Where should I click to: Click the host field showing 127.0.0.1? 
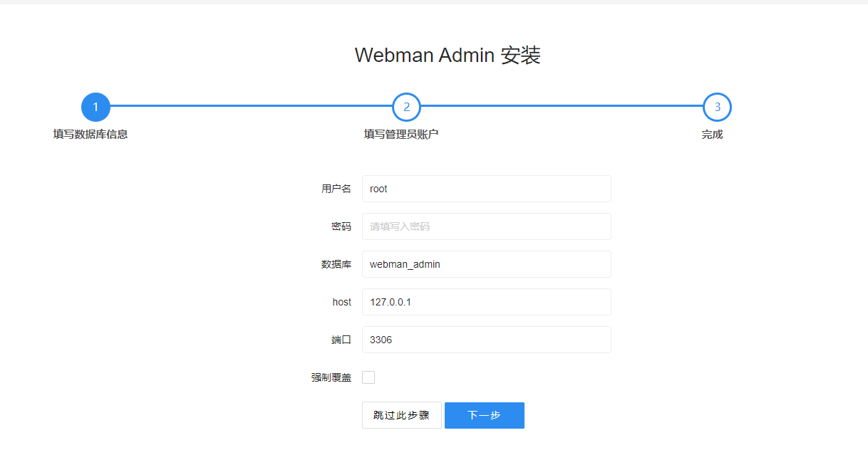click(487, 302)
